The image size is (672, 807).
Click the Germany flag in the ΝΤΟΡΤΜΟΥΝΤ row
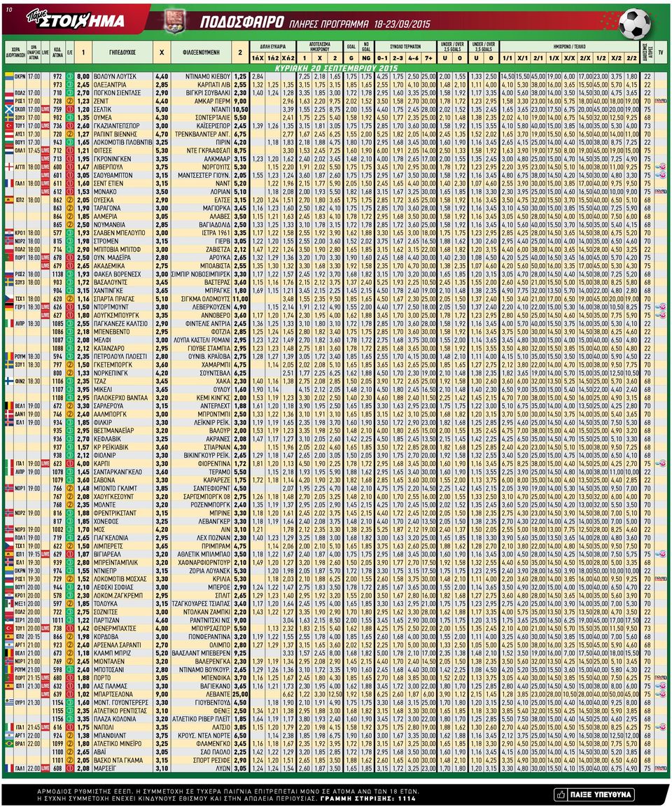pyautogui.click(x=8, y=307)
